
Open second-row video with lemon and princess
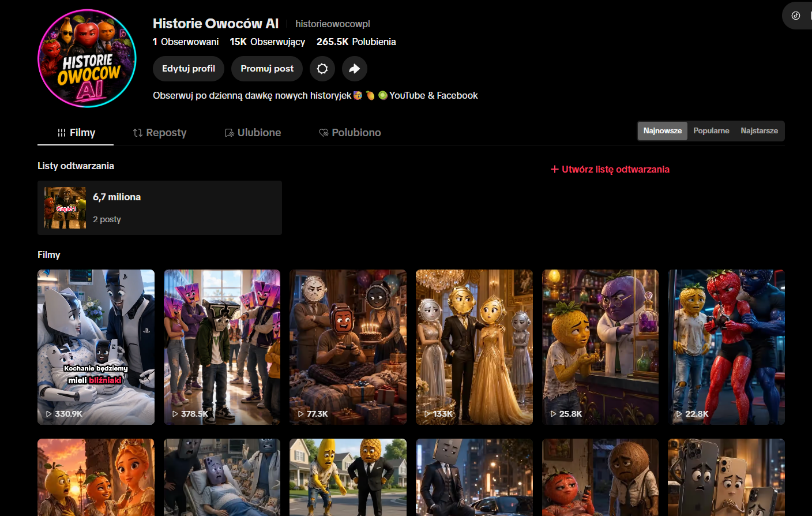[x=96, y=477]
